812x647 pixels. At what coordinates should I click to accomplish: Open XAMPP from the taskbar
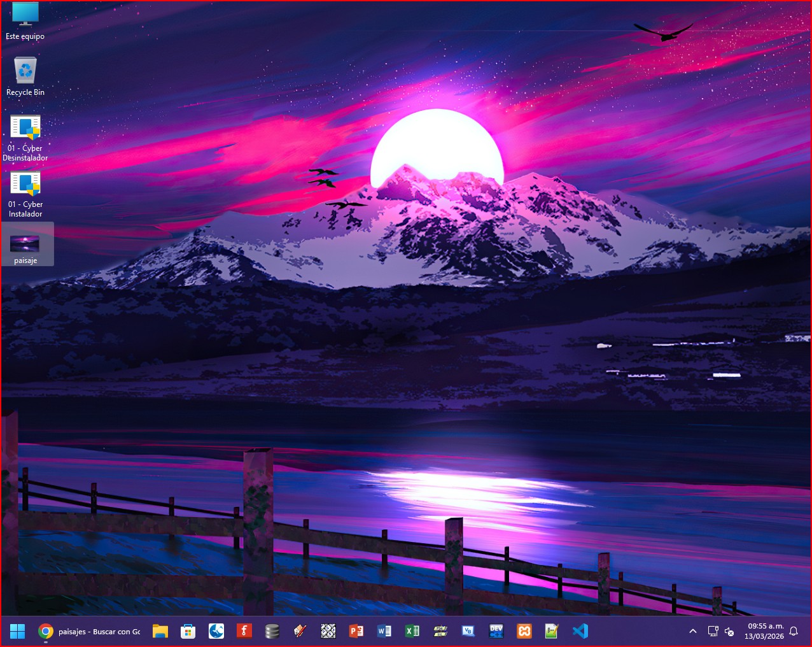[x=524, y=631]
